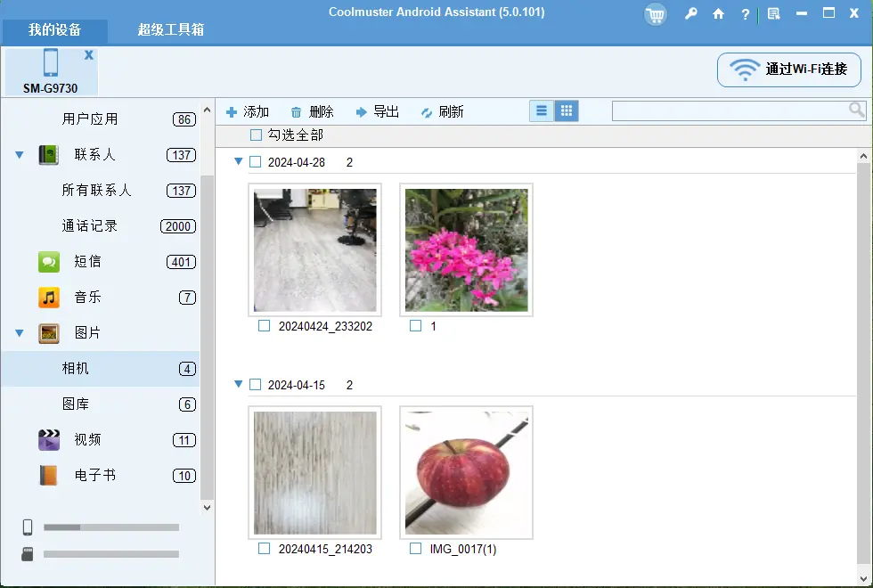The image size is (873, 588).
Task: Open the shopping cart purchase icon
Action: (x=656, y=14)
